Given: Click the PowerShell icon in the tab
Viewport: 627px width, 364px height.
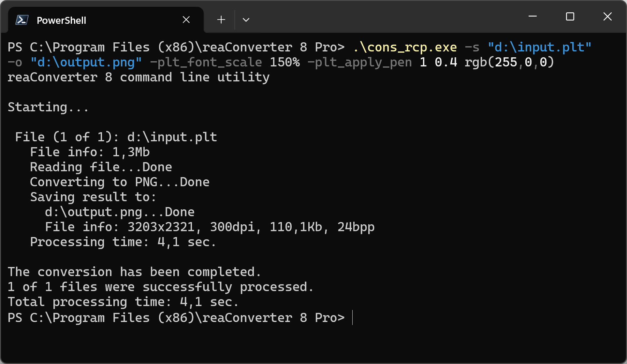Looking at the screenshot, I should point(22,20).
